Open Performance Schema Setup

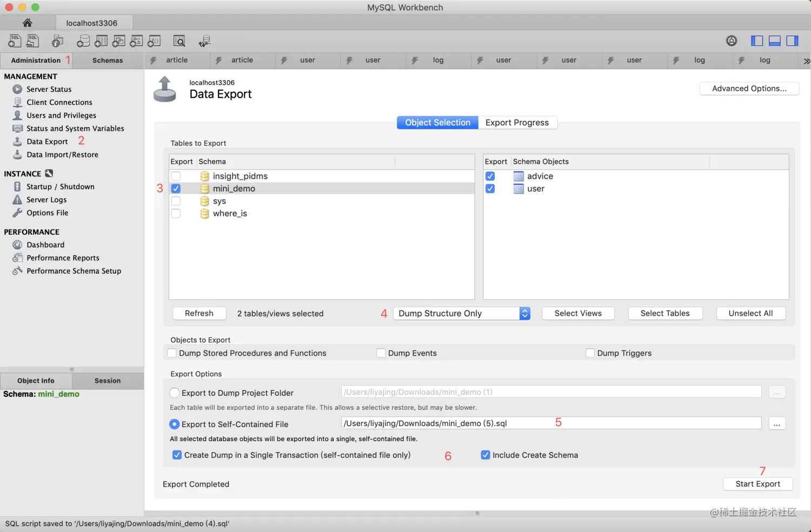(x=74, y=271)
